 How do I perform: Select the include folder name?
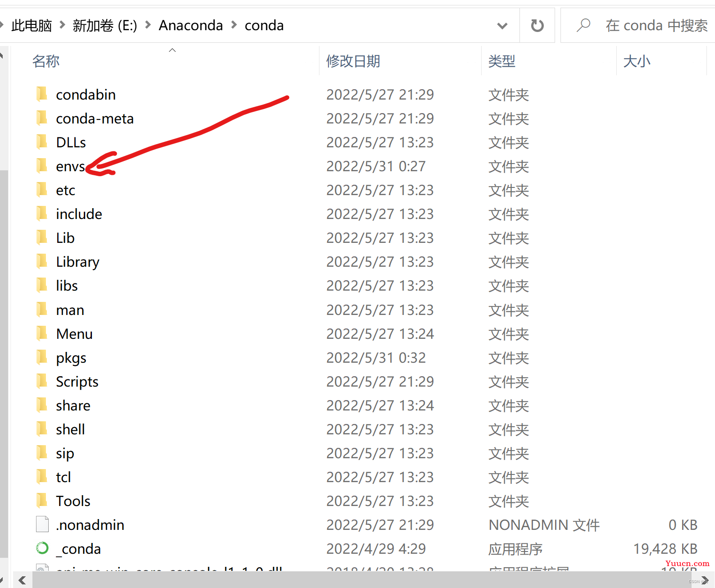click(x=79, y=214)
